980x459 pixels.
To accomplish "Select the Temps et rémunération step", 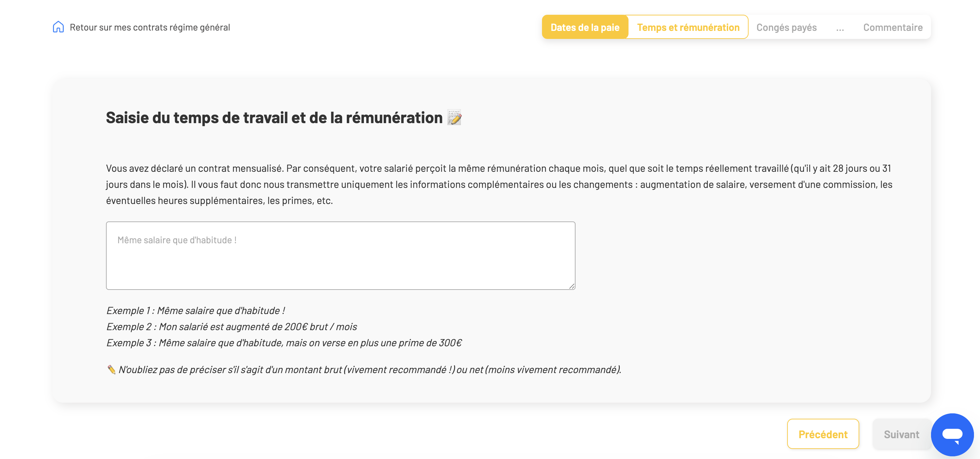I will 688,27.
